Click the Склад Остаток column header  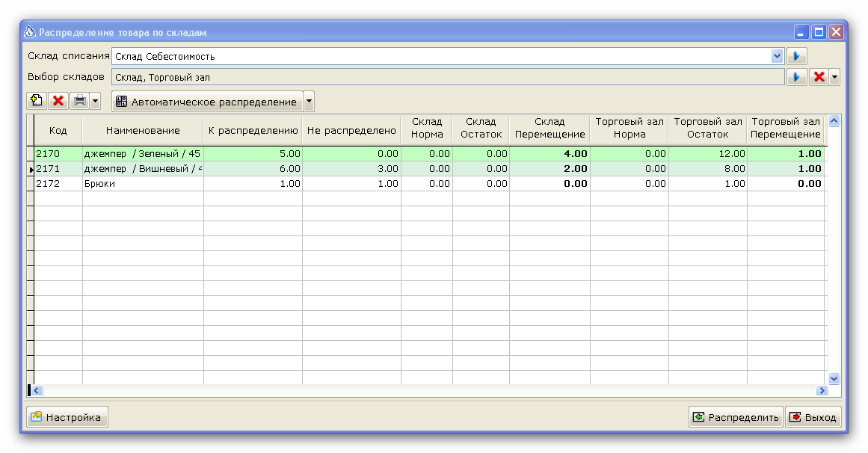(481, 128)
